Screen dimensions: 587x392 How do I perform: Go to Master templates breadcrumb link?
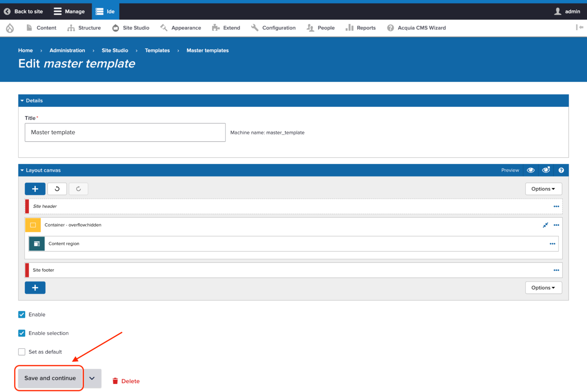pos(208,51)
